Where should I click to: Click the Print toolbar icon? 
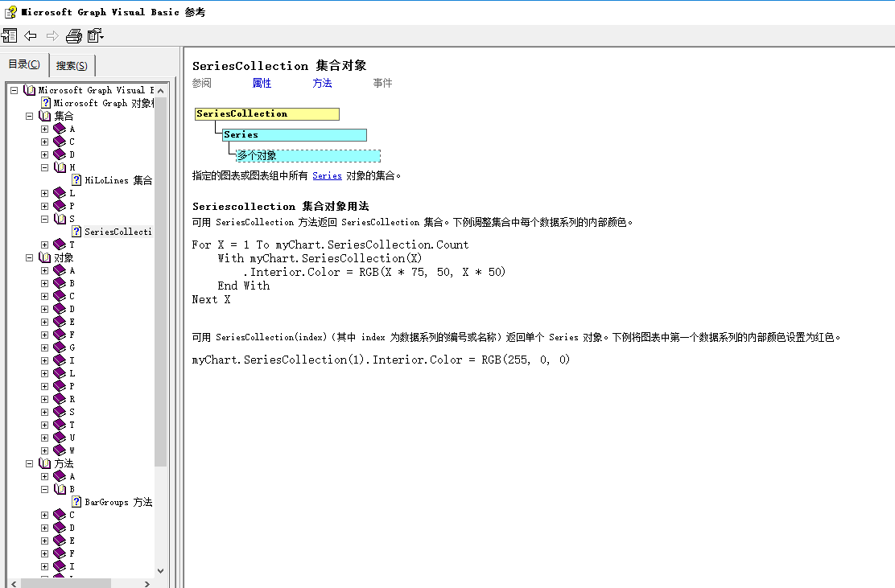[73, 35]
